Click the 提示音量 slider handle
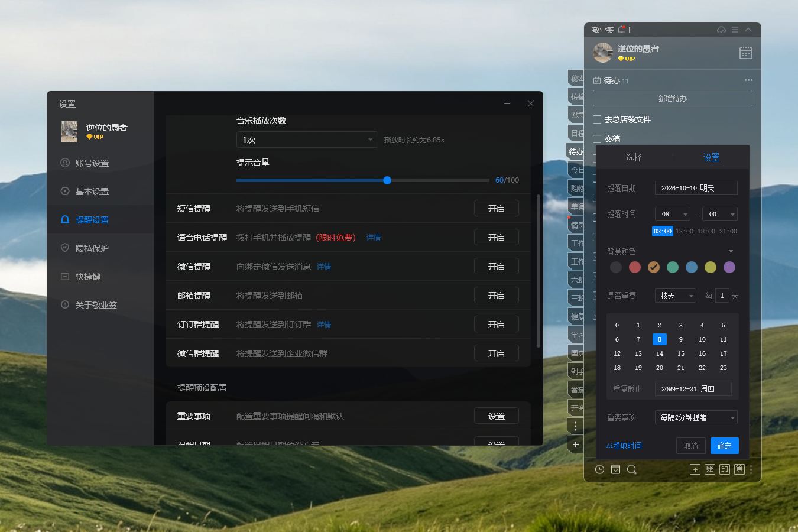The width and height of the screenshot is (798, 532). pos(387,180)
